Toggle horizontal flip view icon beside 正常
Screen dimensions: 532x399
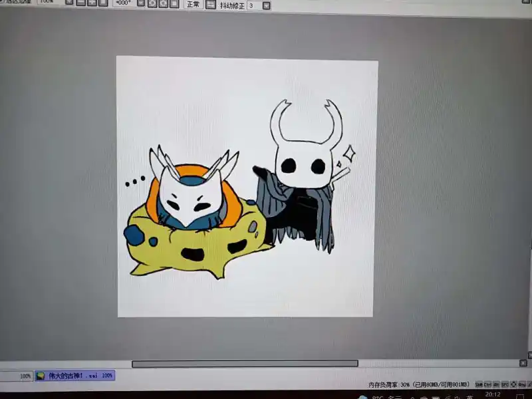(x=211, y=5)
